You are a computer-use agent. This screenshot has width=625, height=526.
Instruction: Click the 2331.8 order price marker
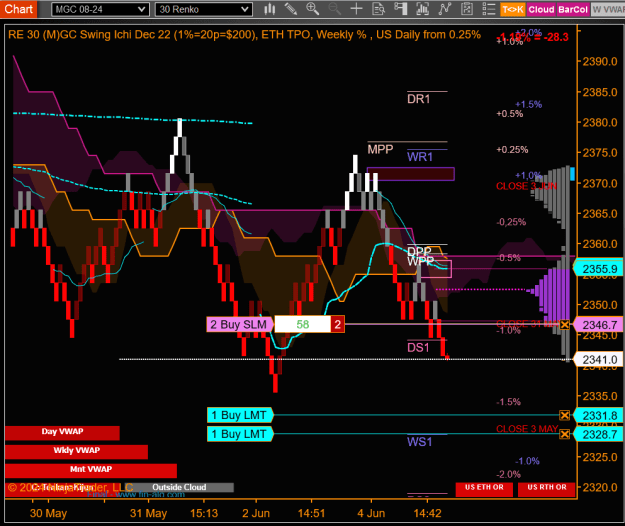point(599,416)
